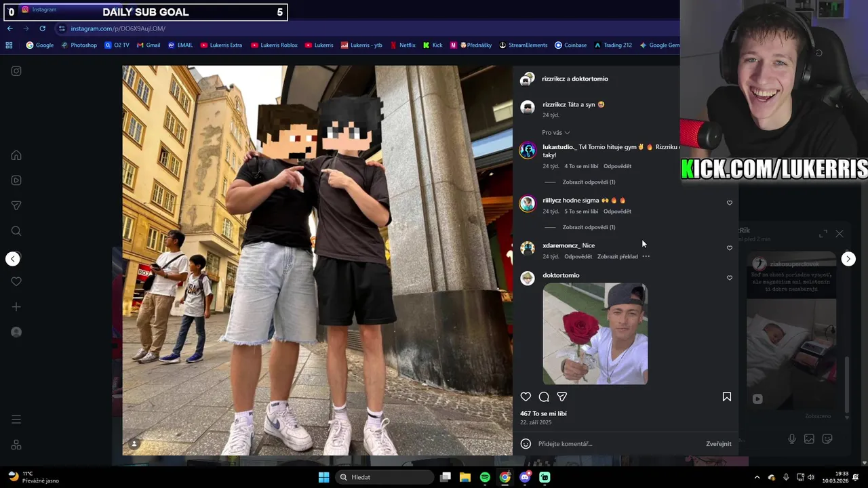Focus the 'Přidejte komentář...' field

pyautogui.click(x=618, y=444)
